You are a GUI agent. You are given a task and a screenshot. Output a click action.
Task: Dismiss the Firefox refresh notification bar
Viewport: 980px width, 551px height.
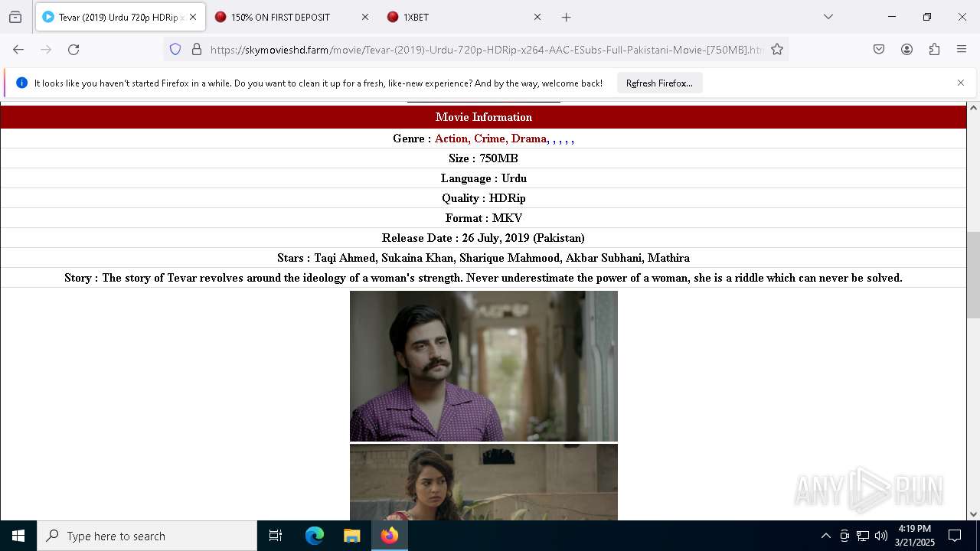[961, 83]
